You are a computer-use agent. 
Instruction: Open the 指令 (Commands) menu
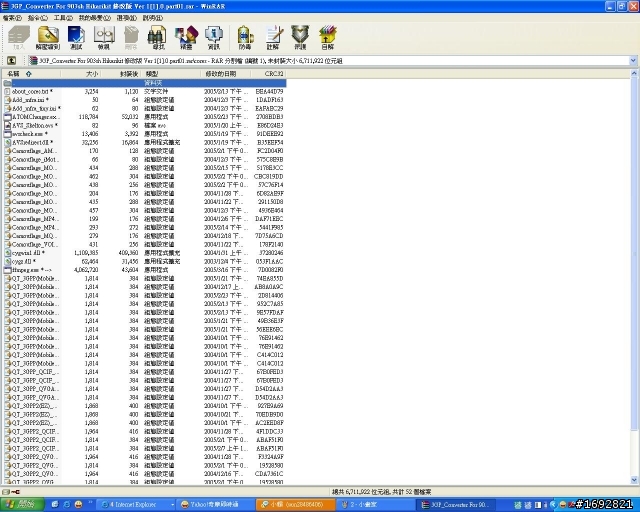click(38, 18)
